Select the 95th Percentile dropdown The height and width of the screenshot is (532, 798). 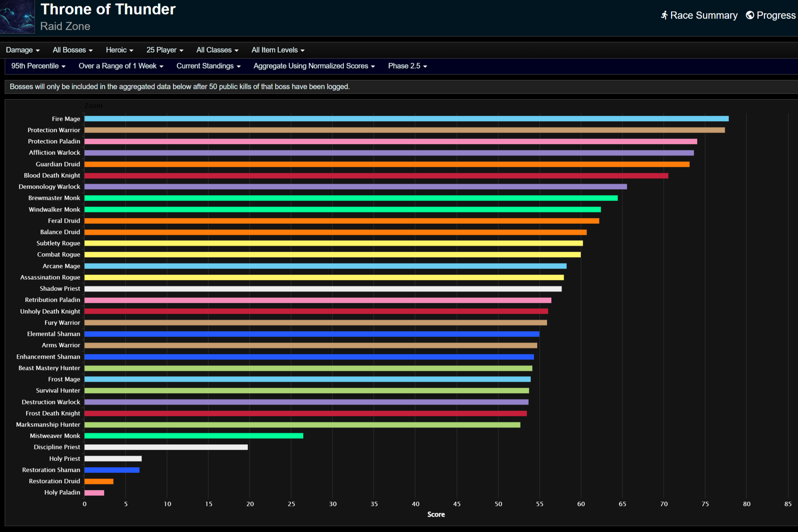click(38, 66)
